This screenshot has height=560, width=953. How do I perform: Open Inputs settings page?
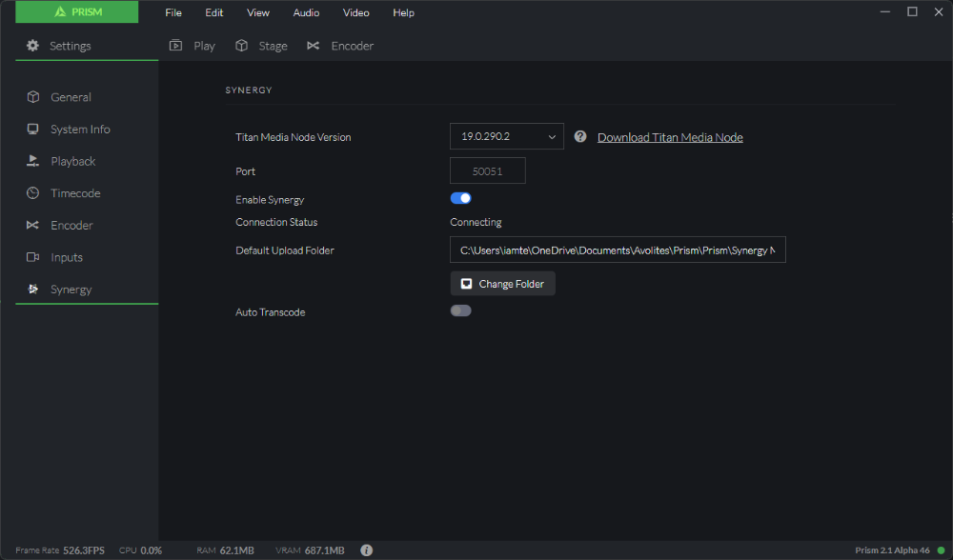point(87,257)
